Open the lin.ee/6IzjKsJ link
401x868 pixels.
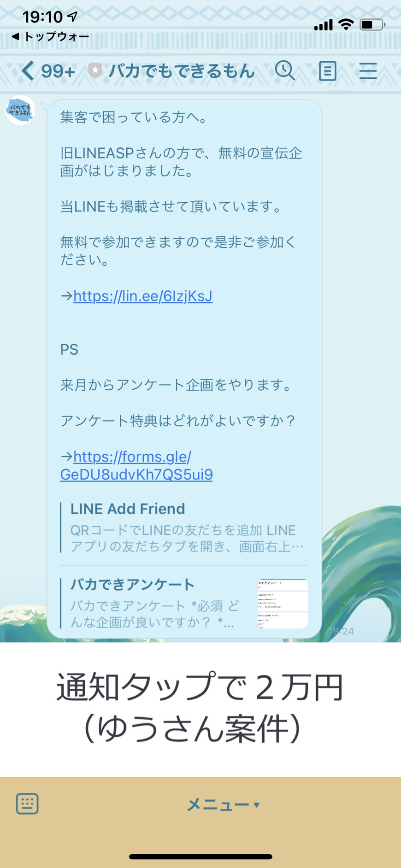point(143,296)
